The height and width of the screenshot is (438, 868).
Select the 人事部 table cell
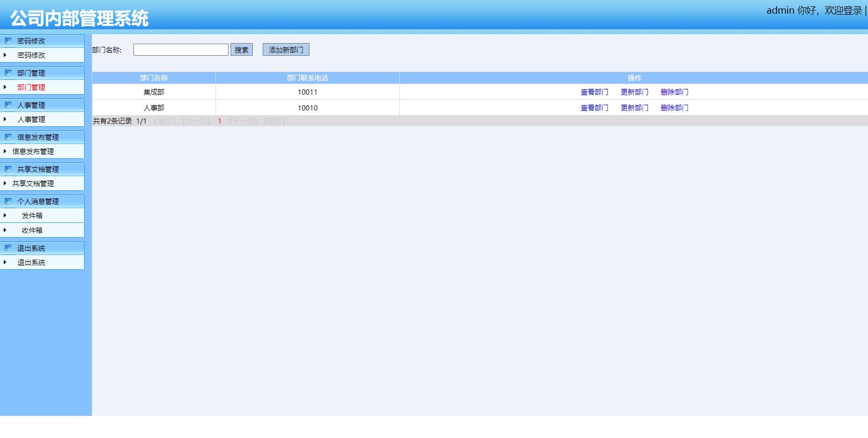(154, 108)
